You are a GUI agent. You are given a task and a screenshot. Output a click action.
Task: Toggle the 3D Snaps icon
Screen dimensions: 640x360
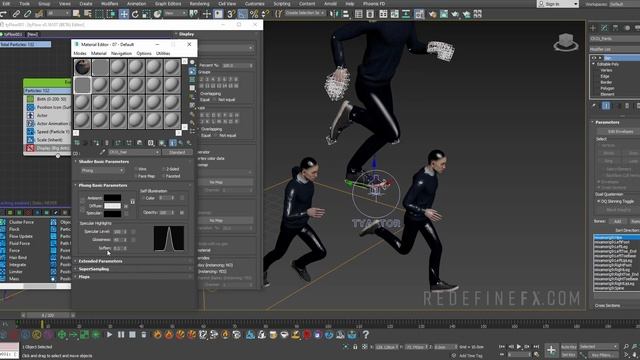(x=231, y=14)
